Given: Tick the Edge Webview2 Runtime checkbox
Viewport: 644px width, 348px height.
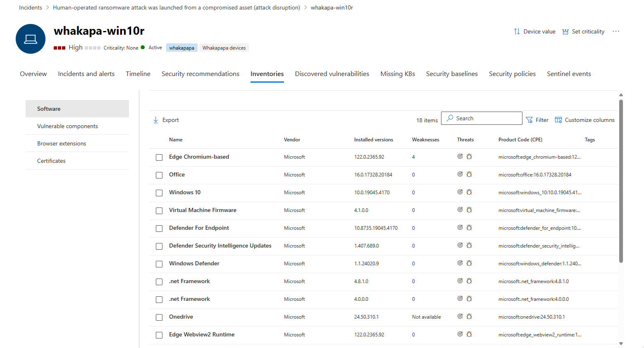Looking at the screenshot, I should point(159,335).
